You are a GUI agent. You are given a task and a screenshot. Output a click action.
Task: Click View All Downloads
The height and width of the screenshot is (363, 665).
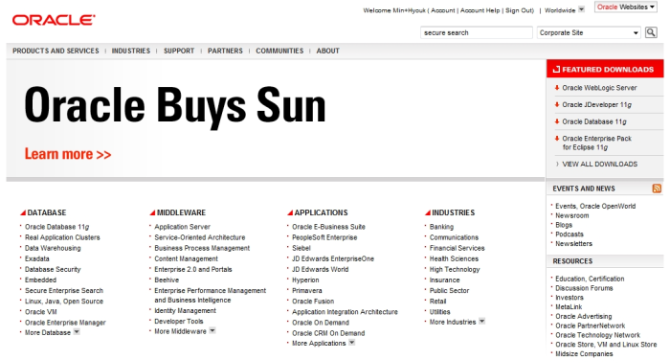pyautogui.click(x=600, y=164)
